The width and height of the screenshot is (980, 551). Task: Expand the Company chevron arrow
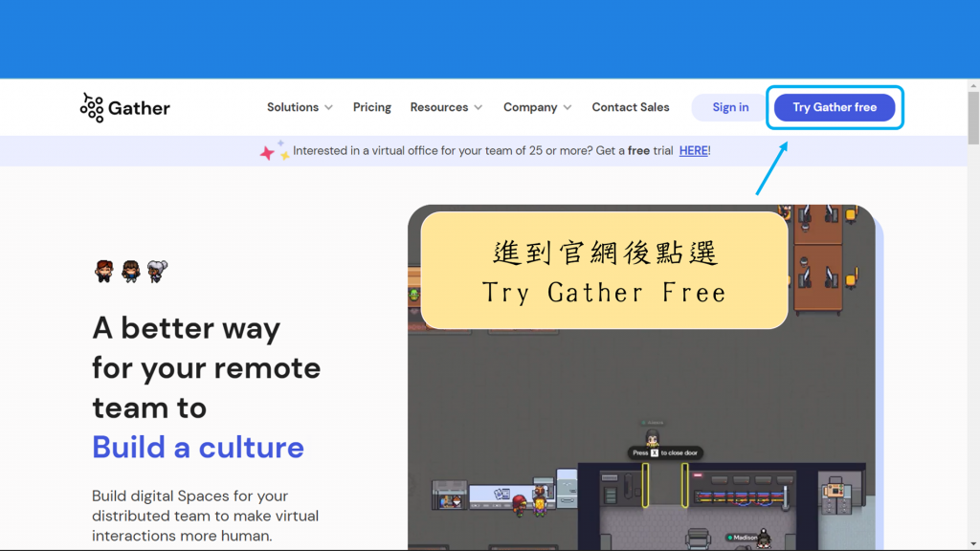[568, 107]
